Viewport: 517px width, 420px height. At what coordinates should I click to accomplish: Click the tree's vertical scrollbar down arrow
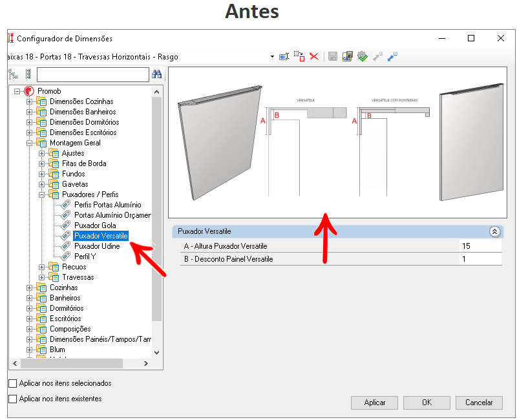[156, 352]
